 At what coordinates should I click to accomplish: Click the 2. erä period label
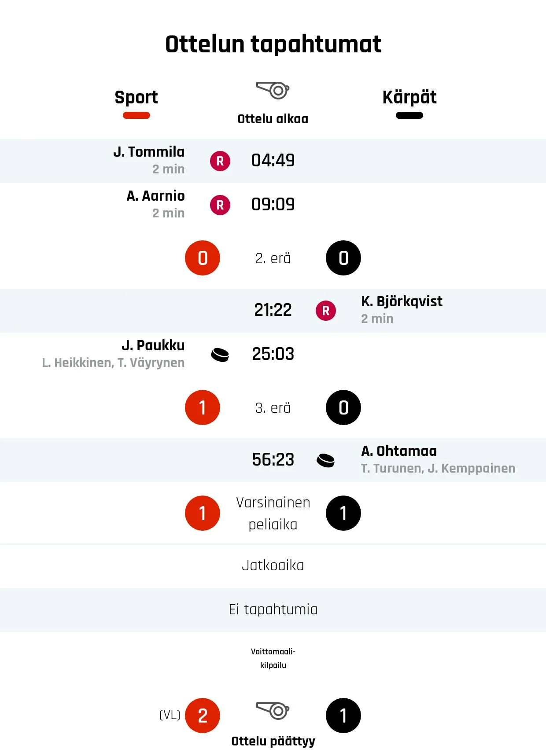[x=273, y=258]
